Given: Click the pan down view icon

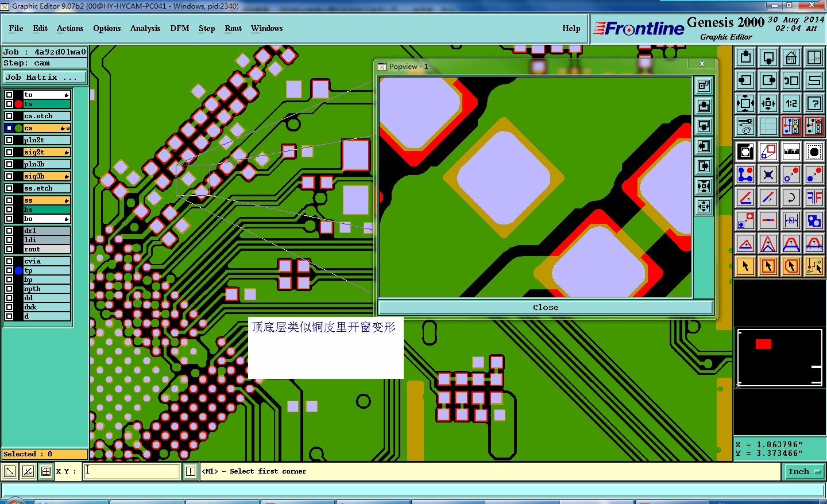Looking at the screenshot, I should (x=768, y=57).
